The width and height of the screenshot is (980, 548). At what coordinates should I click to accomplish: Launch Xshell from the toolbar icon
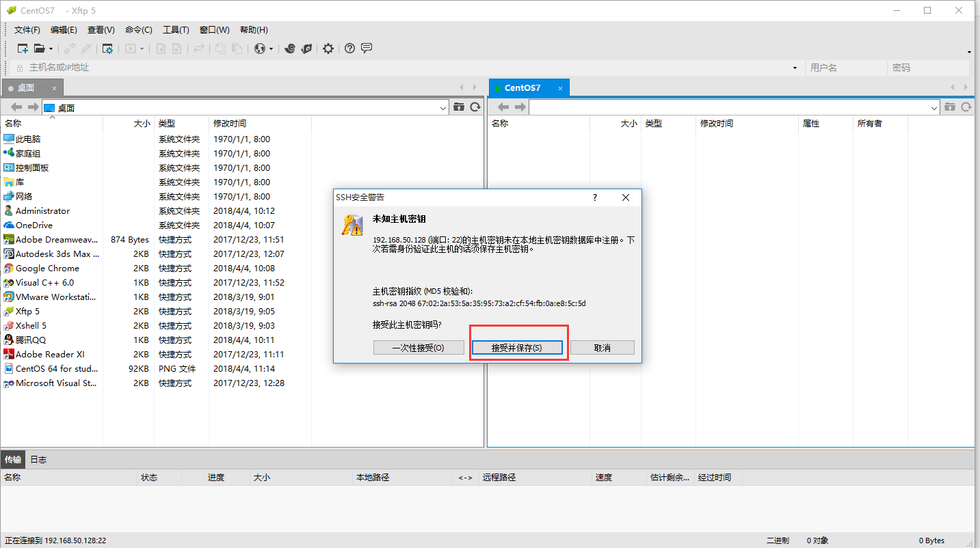pyautogui.click(x=290, y=49)
